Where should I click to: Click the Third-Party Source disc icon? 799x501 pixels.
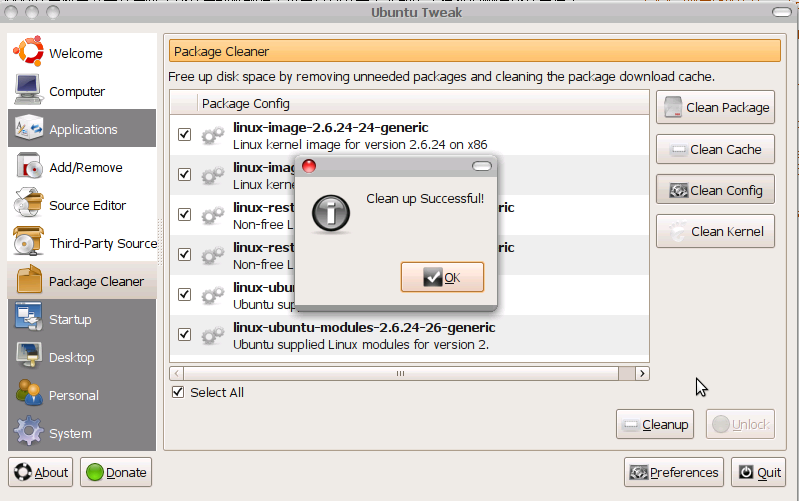[28, 242]
